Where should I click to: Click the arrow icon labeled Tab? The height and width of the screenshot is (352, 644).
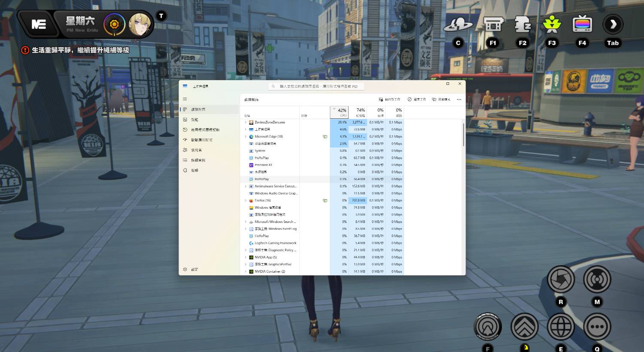pyautogui.click(x=613, y=25)
